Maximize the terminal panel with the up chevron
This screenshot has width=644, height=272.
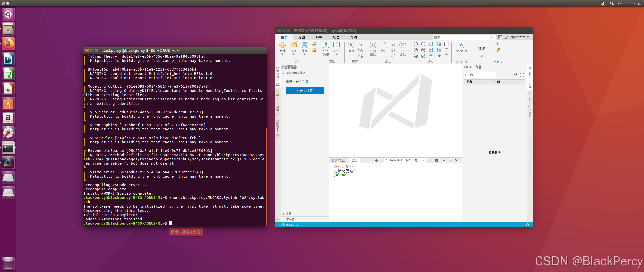tap(450, 161)
